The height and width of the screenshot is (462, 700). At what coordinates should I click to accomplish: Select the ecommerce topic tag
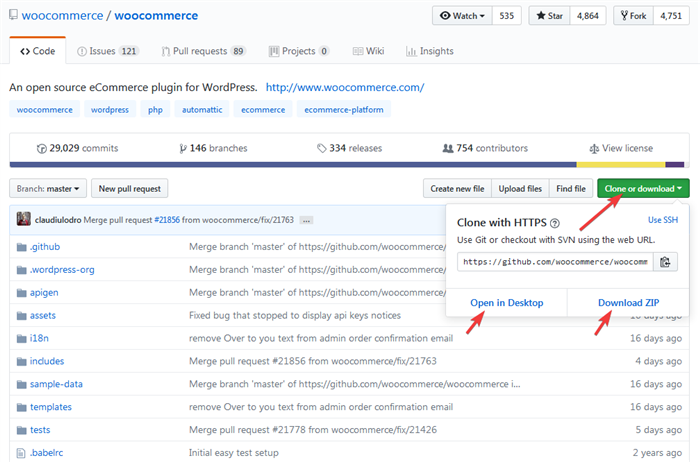(263, 109)
